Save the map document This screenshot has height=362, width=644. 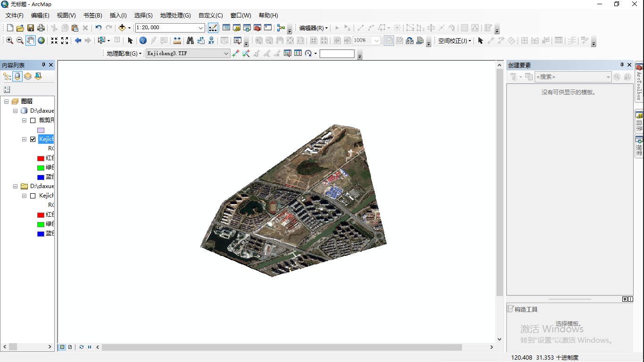coord(30,28)
